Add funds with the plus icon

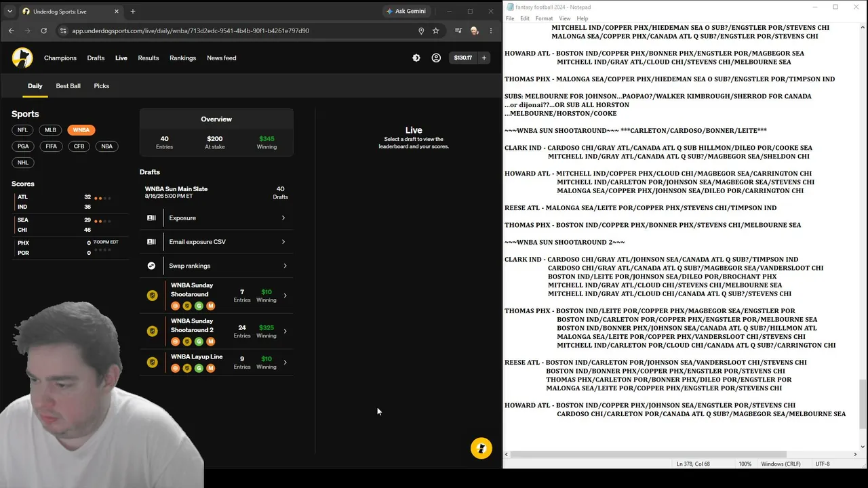click(x=484, y=58)
